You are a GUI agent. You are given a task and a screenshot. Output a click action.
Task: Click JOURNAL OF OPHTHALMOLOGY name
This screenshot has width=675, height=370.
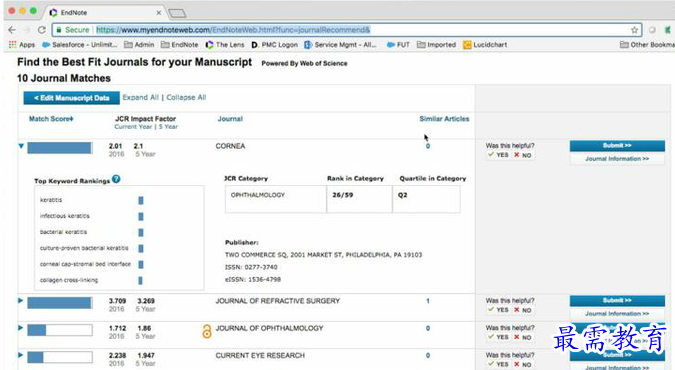[269, 328]
